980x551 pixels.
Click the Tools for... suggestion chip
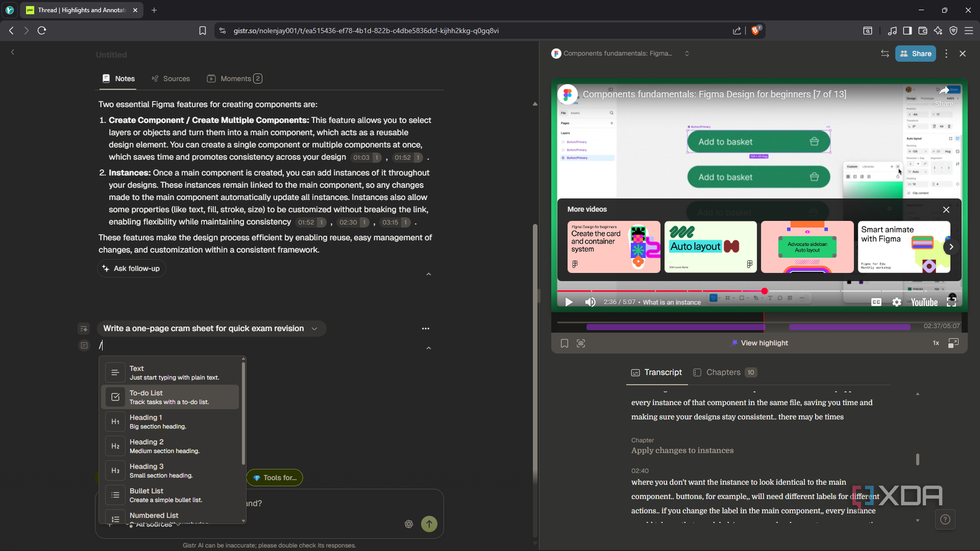(x=274, y=477)
